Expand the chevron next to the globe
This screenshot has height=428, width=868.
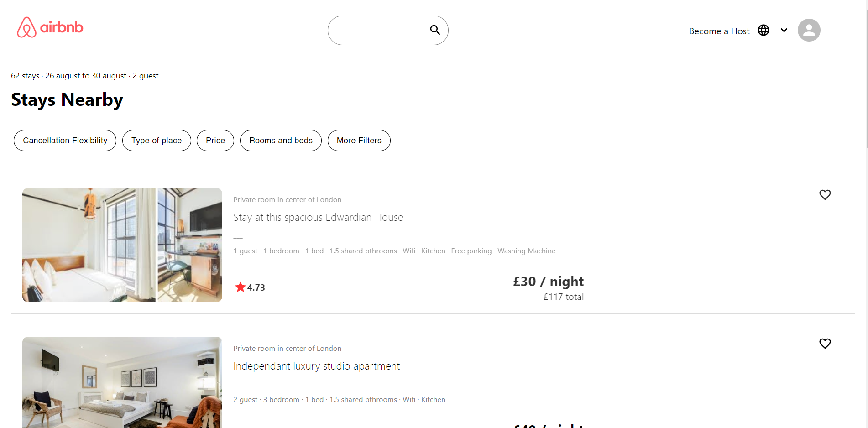(x=784, y=30)
